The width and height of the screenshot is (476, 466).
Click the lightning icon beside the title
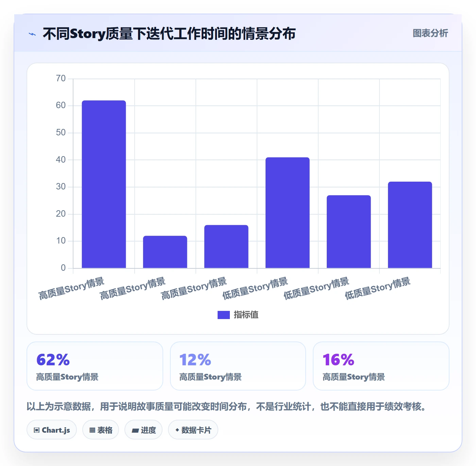(x=32, y=34)
